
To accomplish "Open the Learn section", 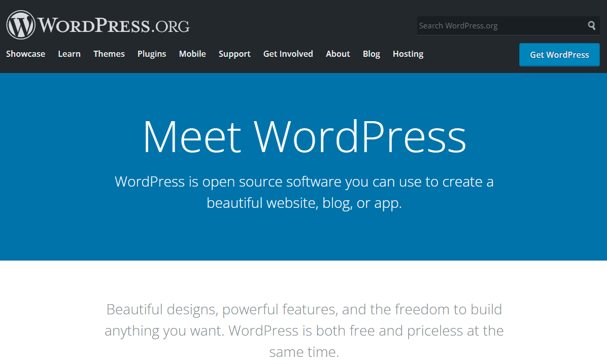I will coord(69,54).
